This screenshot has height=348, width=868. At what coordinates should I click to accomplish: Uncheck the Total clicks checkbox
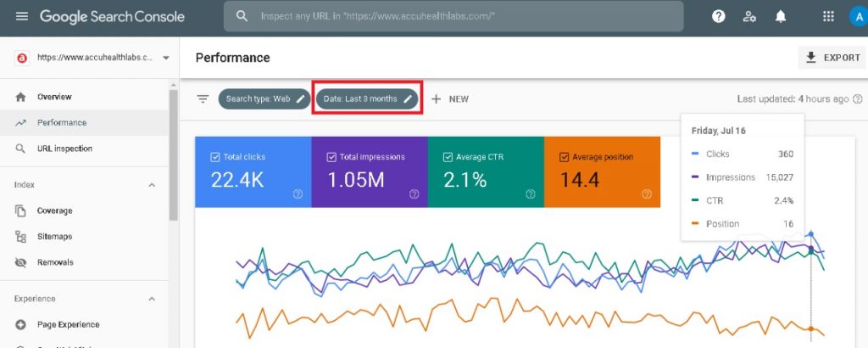coord(215,157)
